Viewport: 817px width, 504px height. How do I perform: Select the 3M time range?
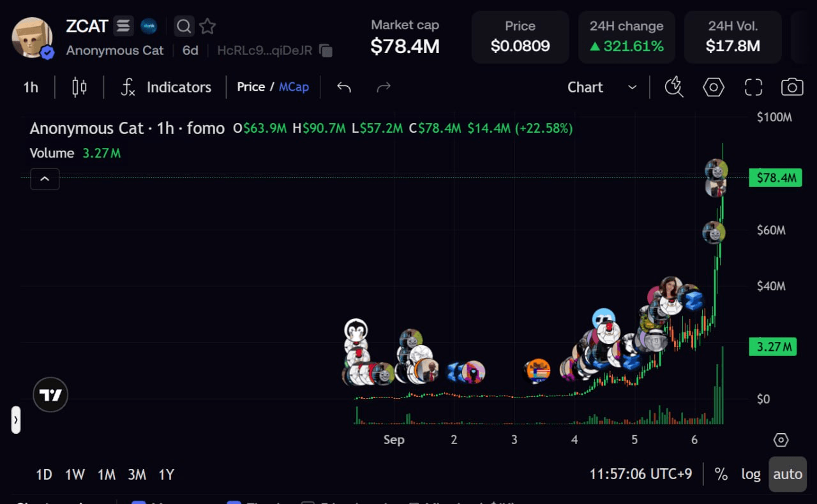[137, 474]
